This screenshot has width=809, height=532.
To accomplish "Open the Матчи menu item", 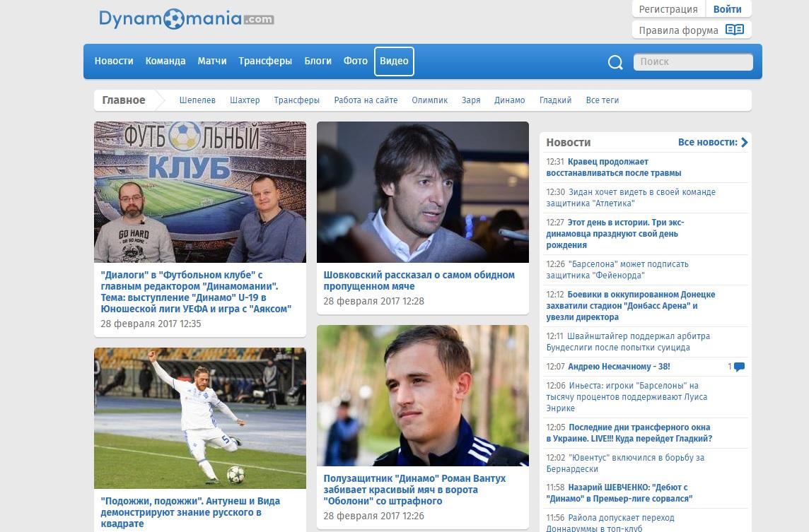I will click(x=212, y=61).
